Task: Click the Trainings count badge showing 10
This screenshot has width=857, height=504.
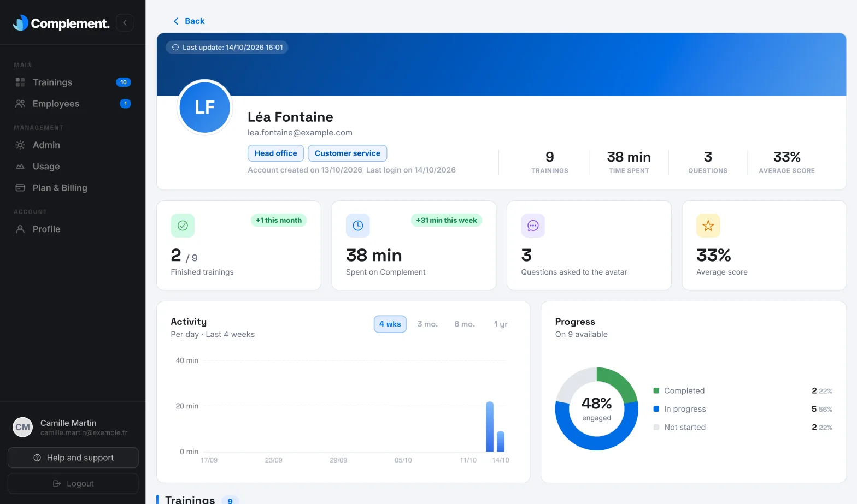Action: (x=124, y=82)
